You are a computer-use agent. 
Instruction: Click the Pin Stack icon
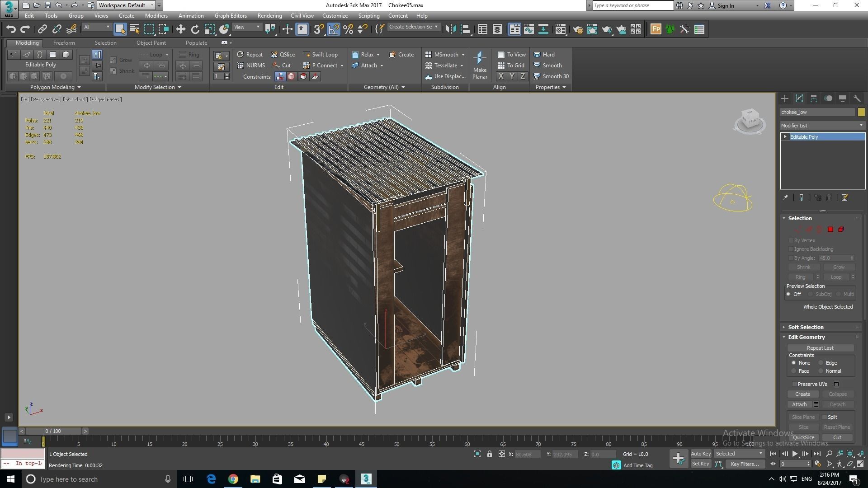click(x=785, y=198)
